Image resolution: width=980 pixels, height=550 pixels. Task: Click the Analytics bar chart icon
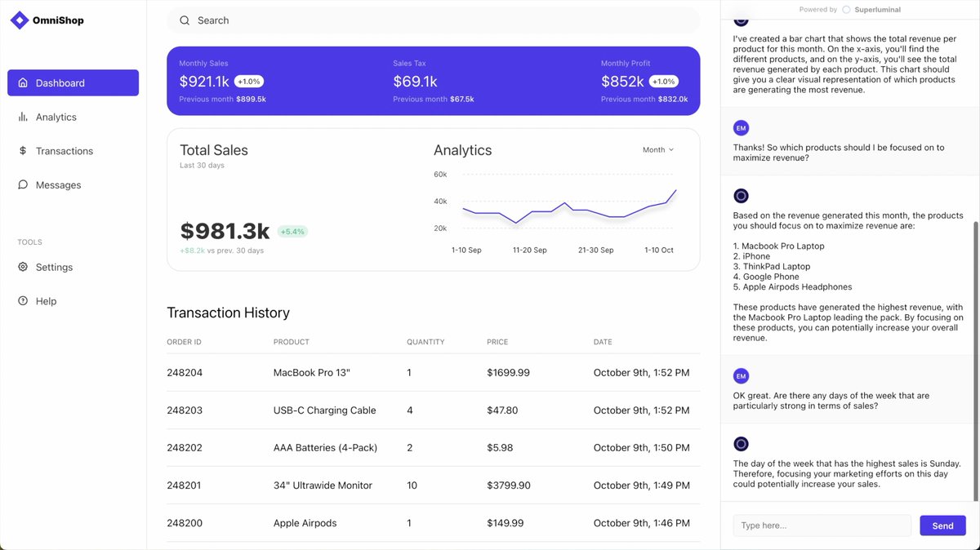23,117
